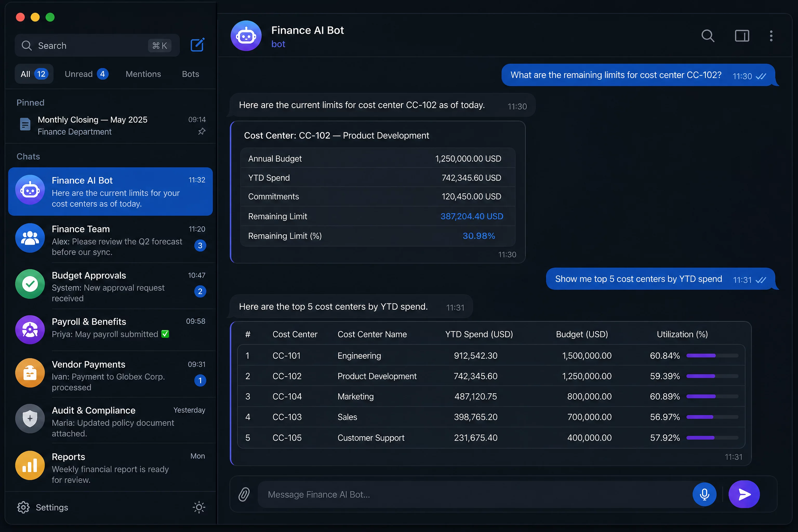Click the Finance Team group avatar
798x532 pixels.
coord(30,238)
